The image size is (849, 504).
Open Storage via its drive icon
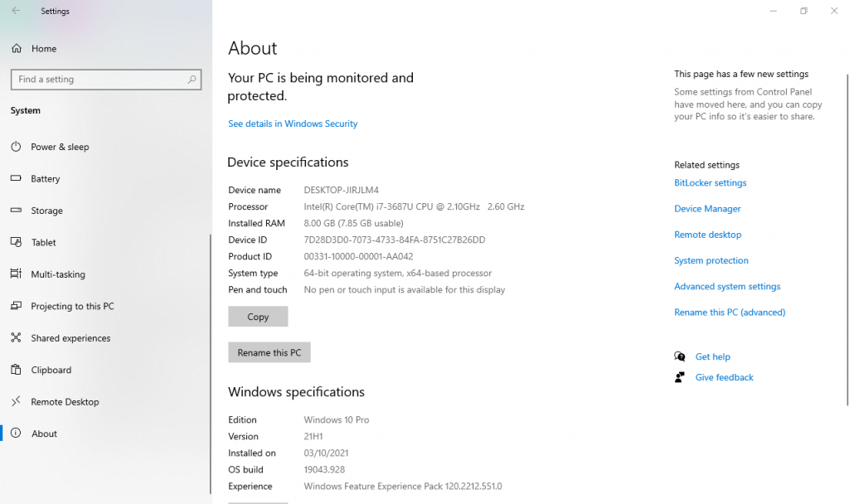(16, 211)
